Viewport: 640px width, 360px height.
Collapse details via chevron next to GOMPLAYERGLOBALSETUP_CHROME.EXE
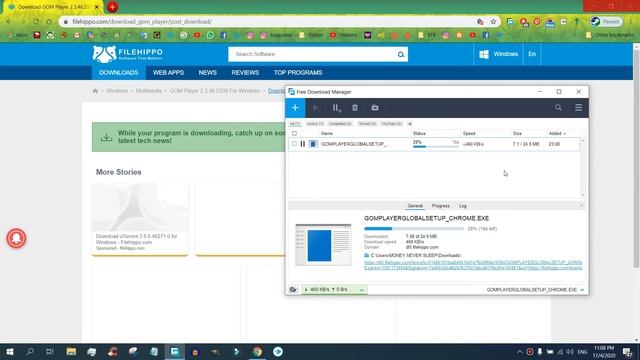582,290
